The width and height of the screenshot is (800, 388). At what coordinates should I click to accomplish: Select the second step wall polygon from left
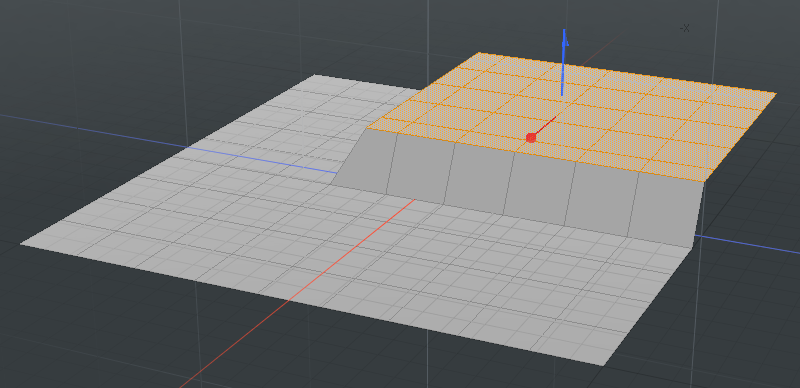[x=421, y=169]
